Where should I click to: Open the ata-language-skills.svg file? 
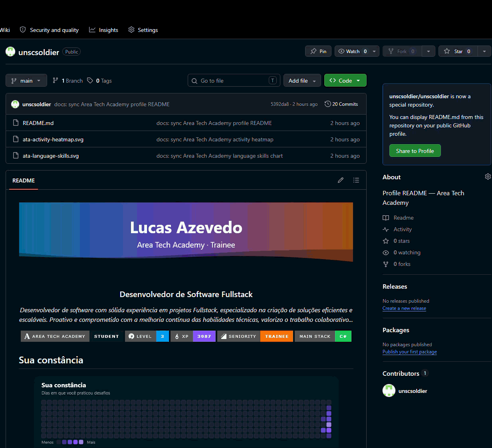point(51,156)
